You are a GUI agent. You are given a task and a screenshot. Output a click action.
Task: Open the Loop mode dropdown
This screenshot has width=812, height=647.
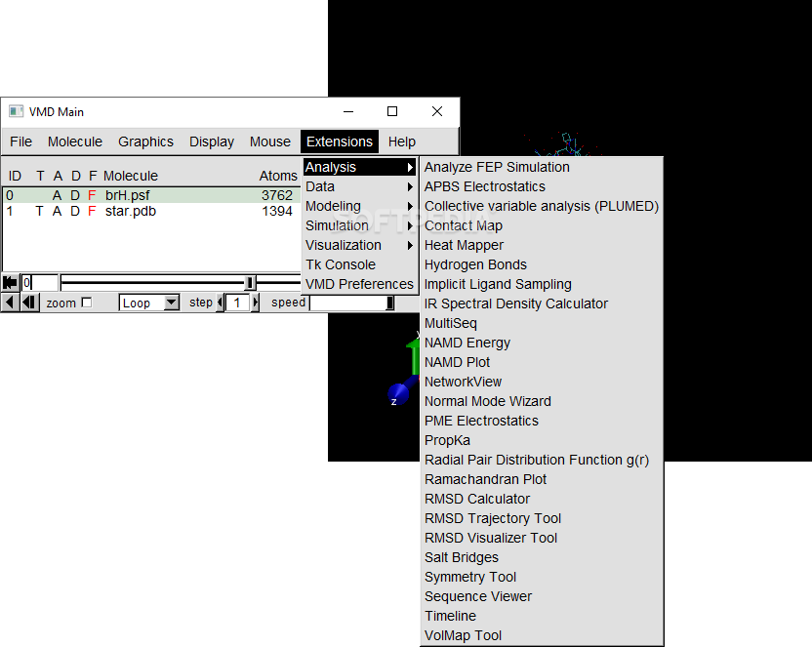149,303
